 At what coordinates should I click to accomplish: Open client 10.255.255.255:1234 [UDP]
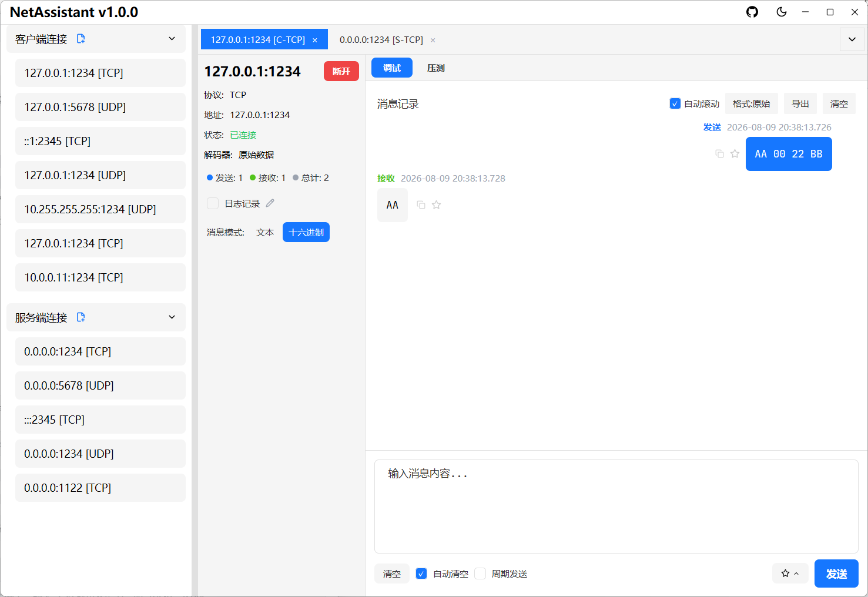[100, 209]
